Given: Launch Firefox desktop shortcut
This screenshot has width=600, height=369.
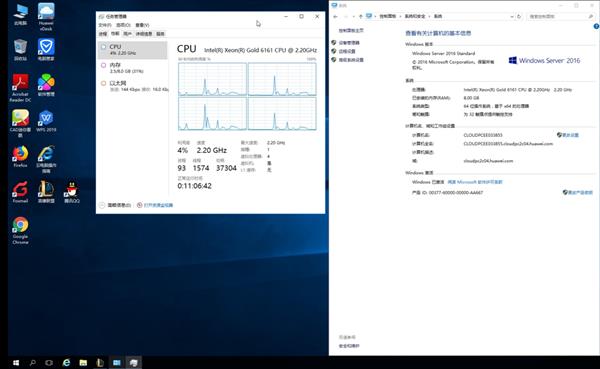Looking at the screenshot, I should pyautogui.click(x=20, y=156).
